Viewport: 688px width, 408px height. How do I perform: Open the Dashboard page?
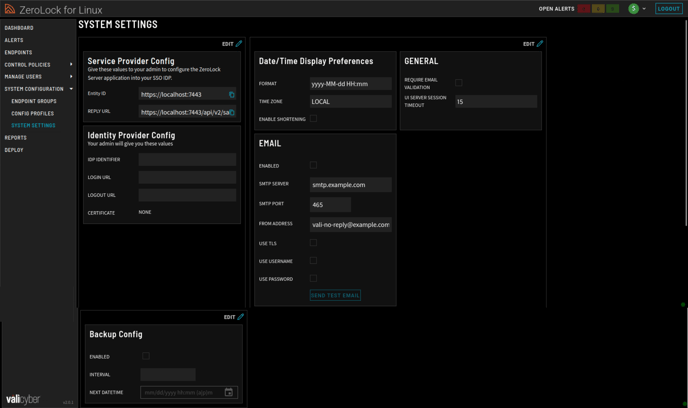(19, 28)
